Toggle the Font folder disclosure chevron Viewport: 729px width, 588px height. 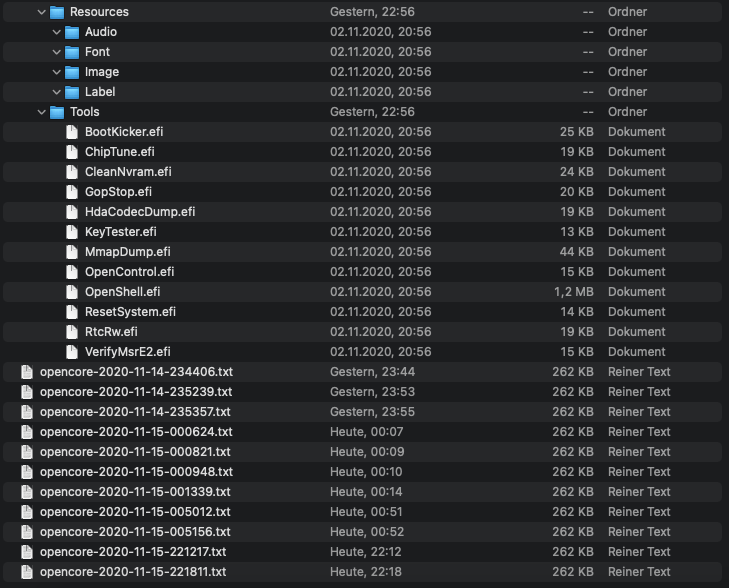(57, 52)
